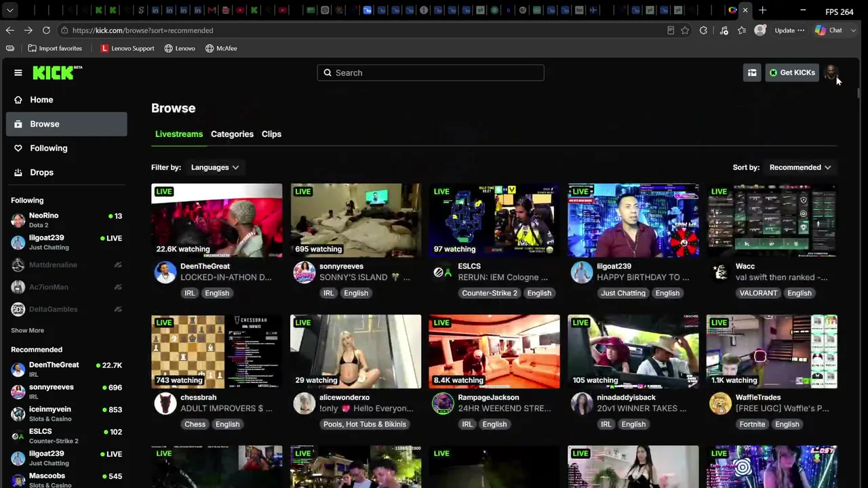The width and height of the screenshot is (868, 488).
Task: Select the Counter-Strike 2 tag on ESLCS card
Action: [490, 293]
